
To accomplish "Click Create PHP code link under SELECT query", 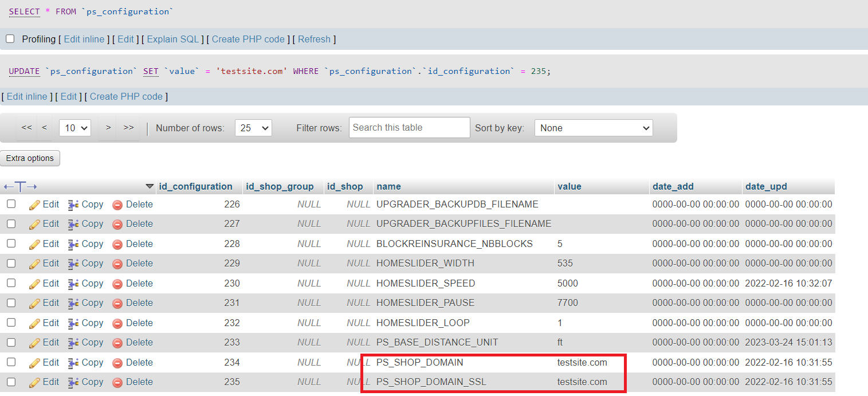I will tap(248, 40).
